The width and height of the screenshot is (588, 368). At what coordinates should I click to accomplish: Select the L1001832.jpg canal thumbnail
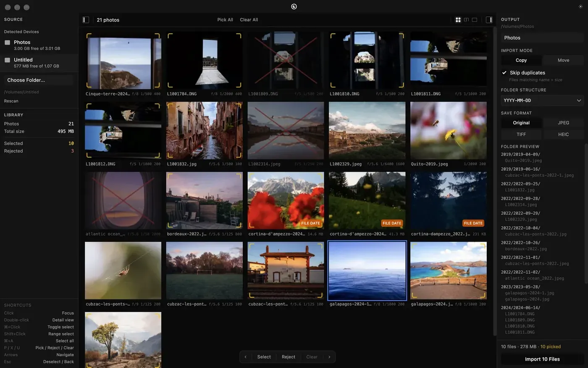(205, 130)
